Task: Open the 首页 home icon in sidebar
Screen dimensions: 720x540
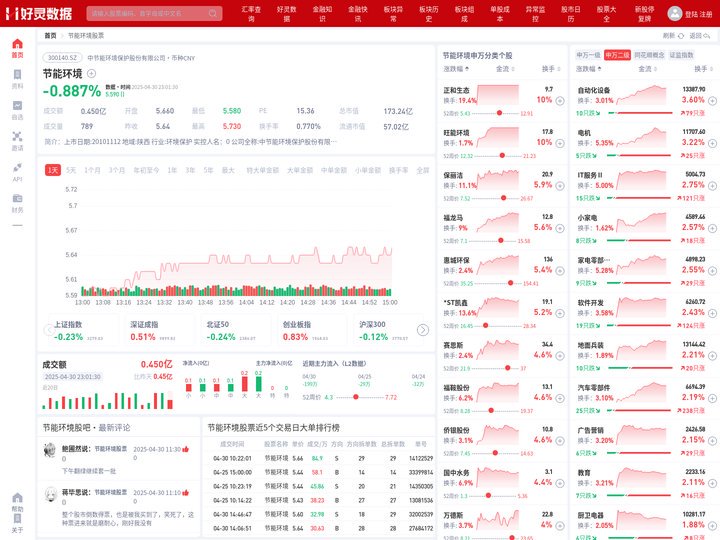Action: pyautogui.click(x=17, y=44)
